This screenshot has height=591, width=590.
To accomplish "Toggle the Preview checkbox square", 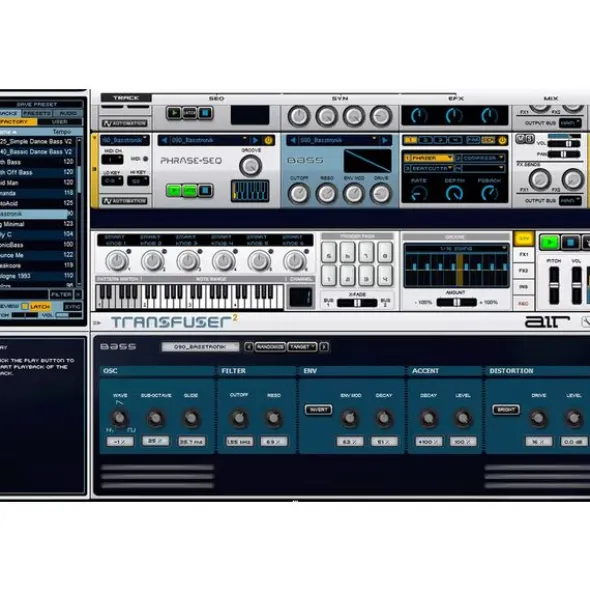I will (x=25, y=306).
